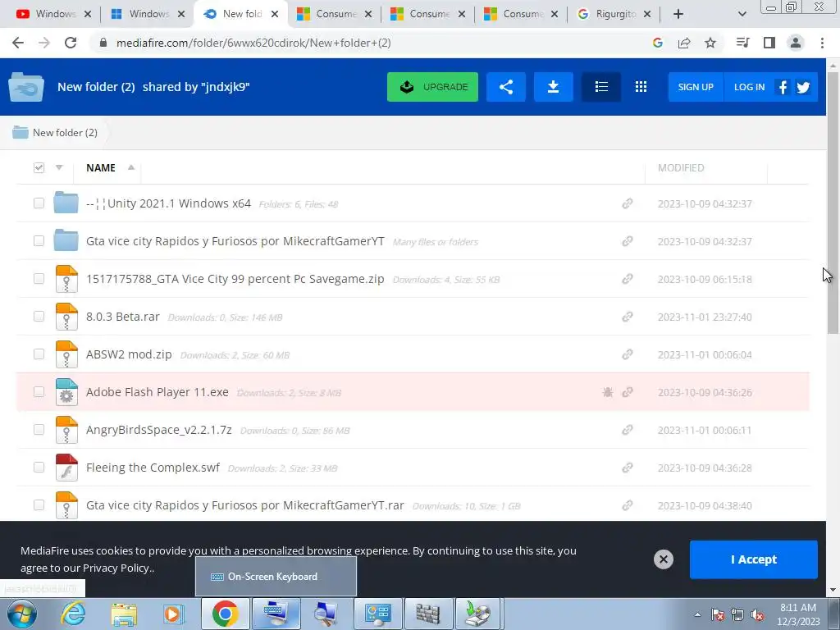Bookmark this page with the star icon
The height and width of the screenshot is (630, 840).
coord(710,43)
